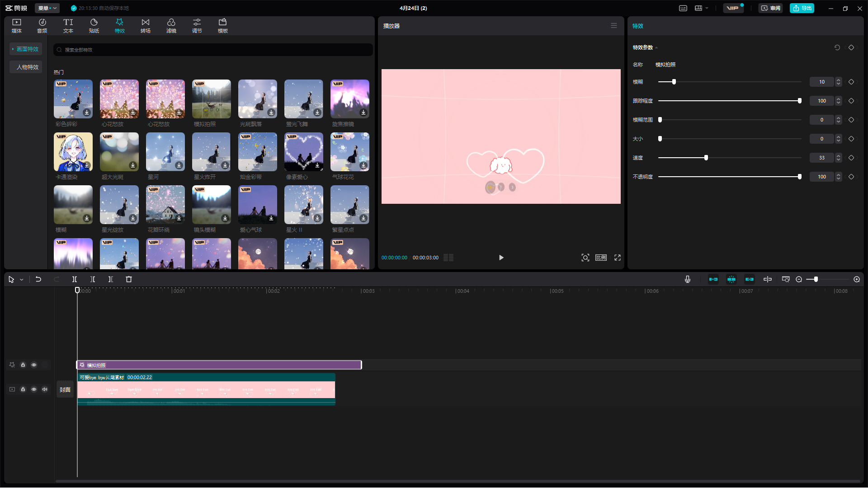Click the 速度 speed slider handle
This screenshot has height=488, width=868.
click(706, 158)
